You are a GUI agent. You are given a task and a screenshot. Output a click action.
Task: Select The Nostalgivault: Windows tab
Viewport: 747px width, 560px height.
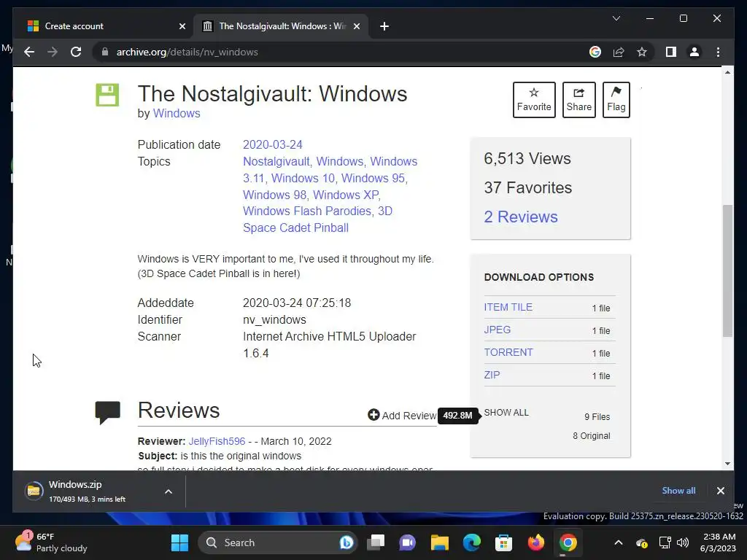[281, 26]
